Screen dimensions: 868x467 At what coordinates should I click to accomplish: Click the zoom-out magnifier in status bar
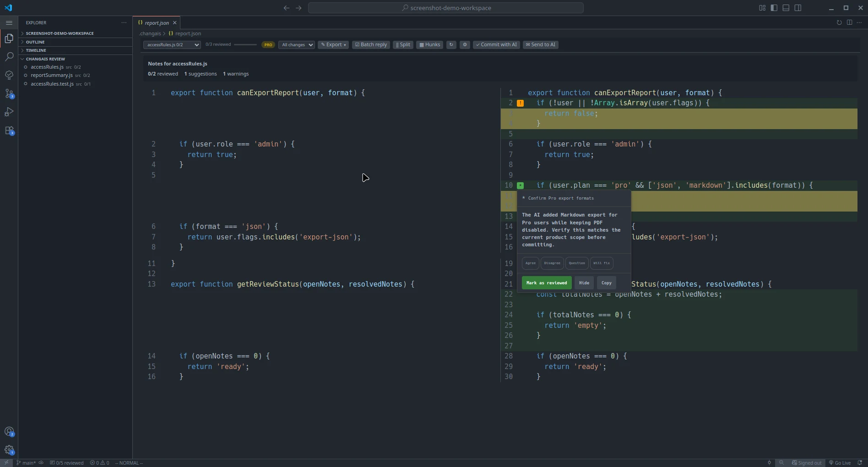(781, 463)
